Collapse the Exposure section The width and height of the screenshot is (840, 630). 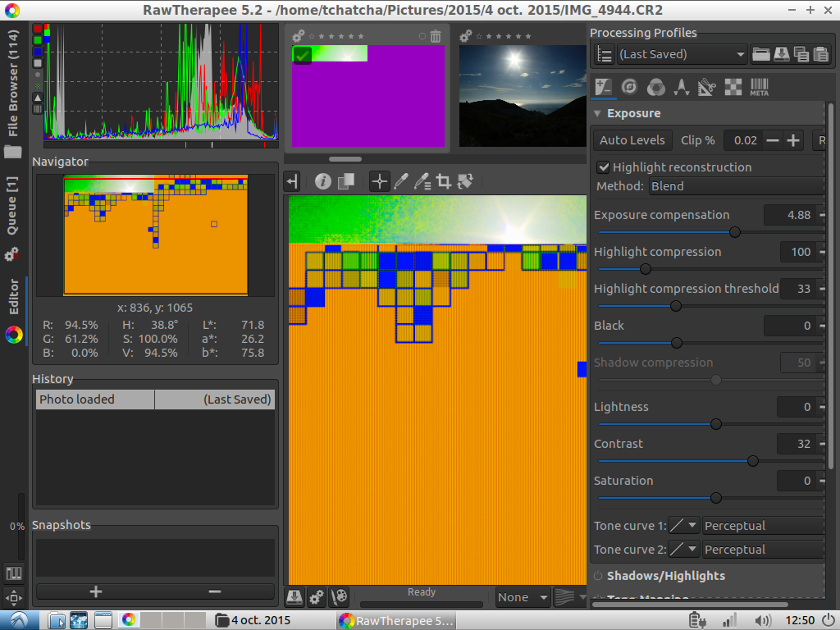[x=598, y=113]
